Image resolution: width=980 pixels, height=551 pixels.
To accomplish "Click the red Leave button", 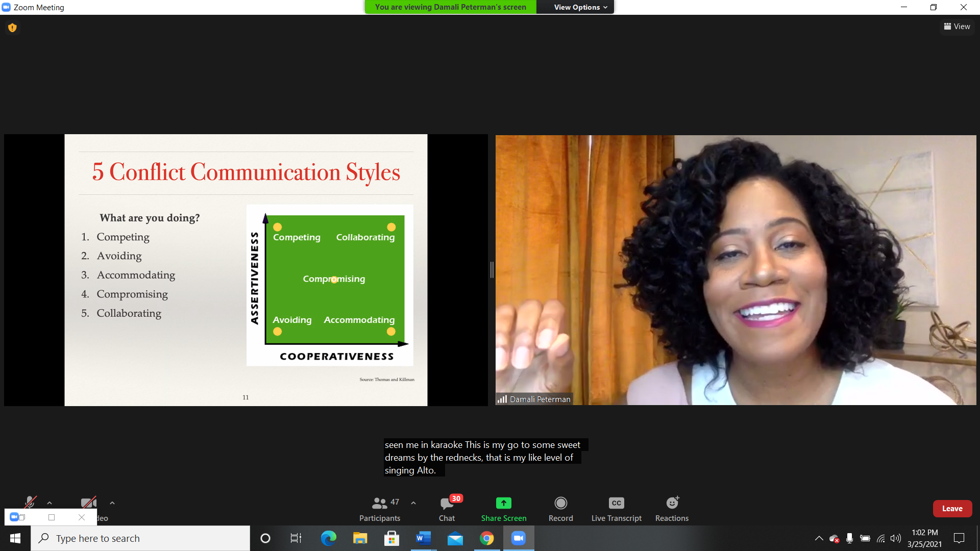I will [952, 509].
